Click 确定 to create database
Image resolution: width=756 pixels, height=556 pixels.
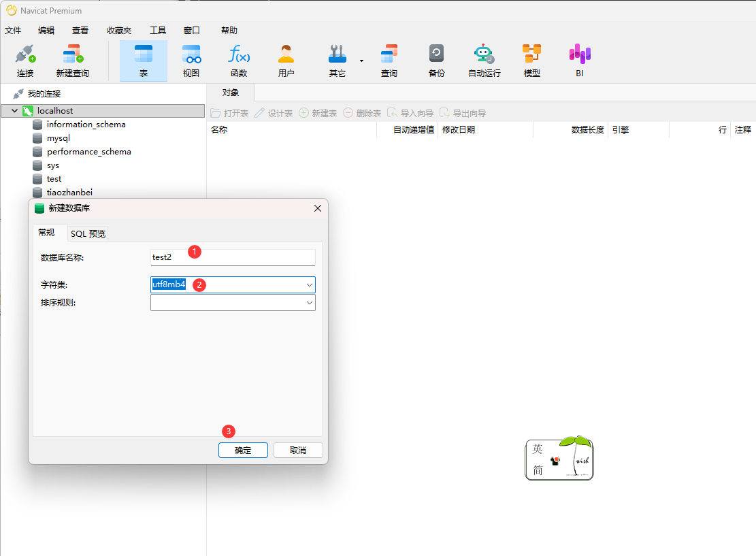[x=243, y=451]
